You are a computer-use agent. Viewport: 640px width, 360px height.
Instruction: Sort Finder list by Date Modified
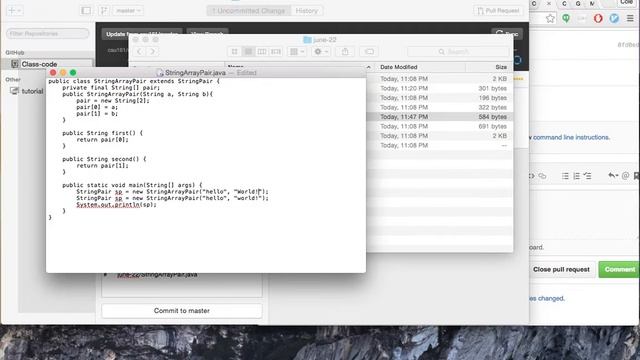point(420,67)
